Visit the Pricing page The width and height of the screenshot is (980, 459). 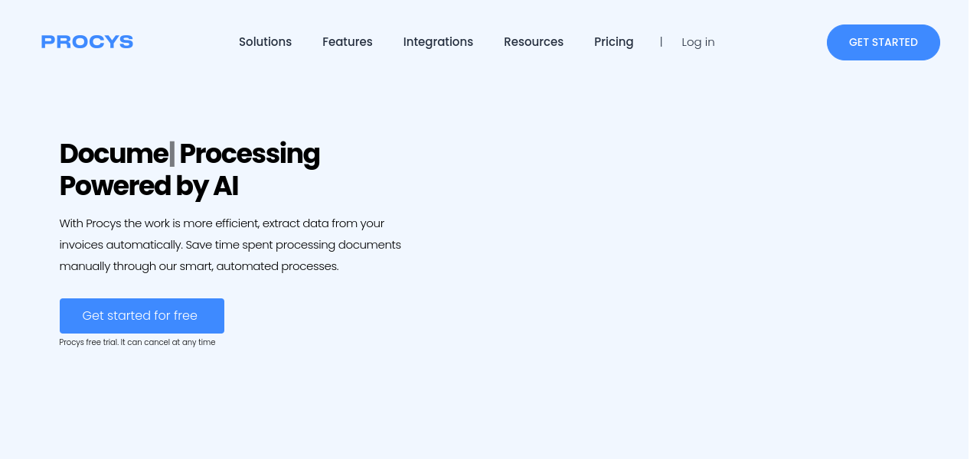point(613,42)
